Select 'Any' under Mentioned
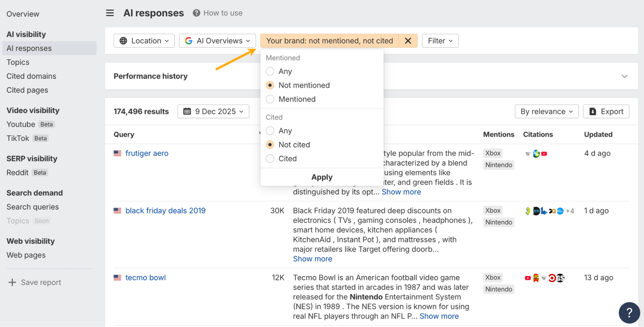Viewport: 644px width, 327px height. [x=270, y=71]
